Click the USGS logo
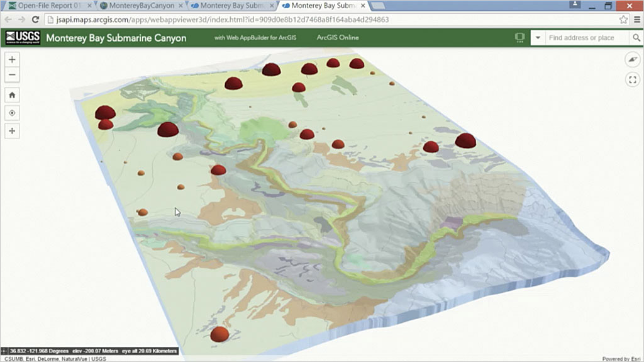Viewport: 644px width, 362px height. coord(23,37)
